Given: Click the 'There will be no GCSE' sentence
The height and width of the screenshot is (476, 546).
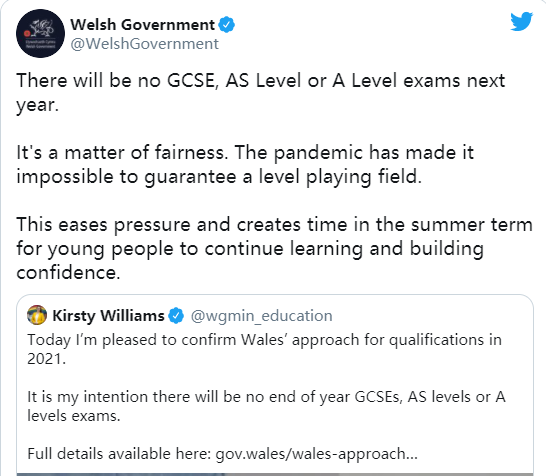Looking at the screenshot, I should [x=260, y=93].
